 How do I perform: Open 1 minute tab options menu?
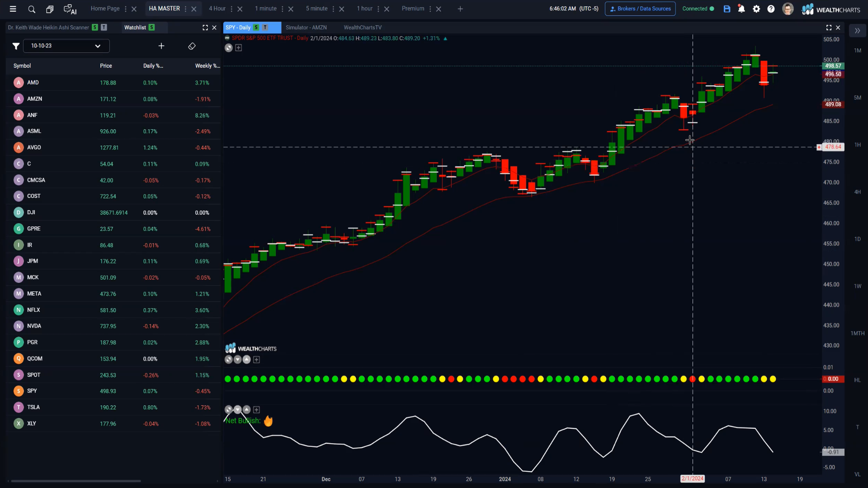pos(283,9)
